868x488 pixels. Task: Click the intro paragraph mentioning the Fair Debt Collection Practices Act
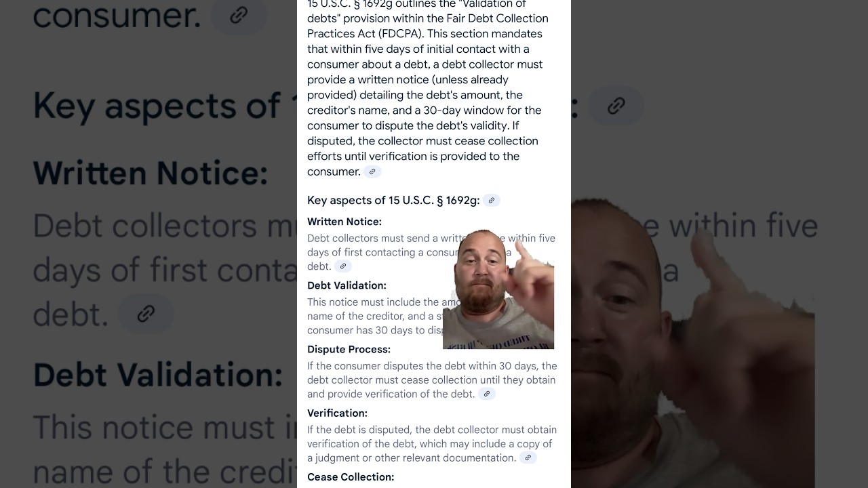click(429, 87)
